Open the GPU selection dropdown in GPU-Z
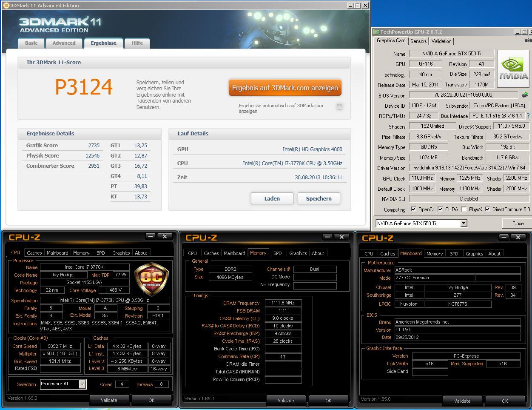 [464, 223]
